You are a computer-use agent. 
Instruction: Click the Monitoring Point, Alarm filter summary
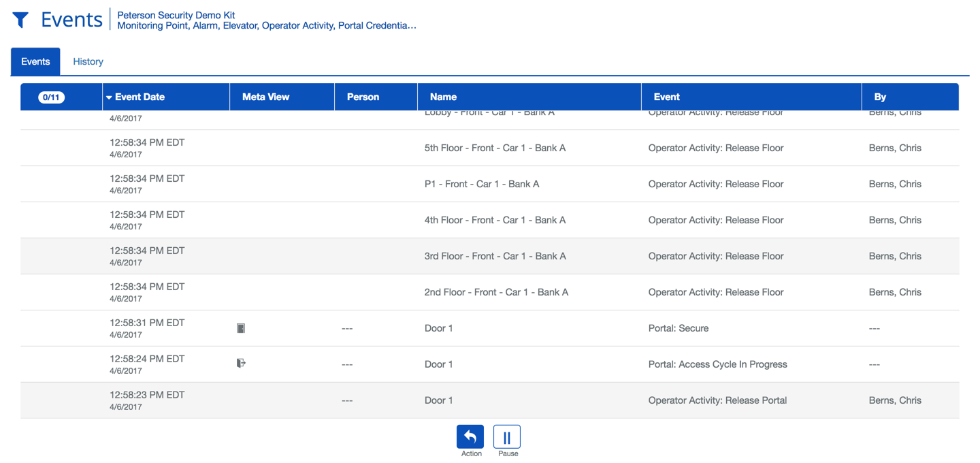(267, 26)
